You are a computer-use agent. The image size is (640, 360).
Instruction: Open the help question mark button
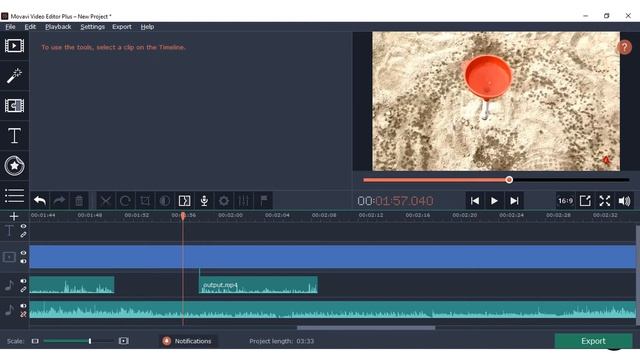[624, 47]
